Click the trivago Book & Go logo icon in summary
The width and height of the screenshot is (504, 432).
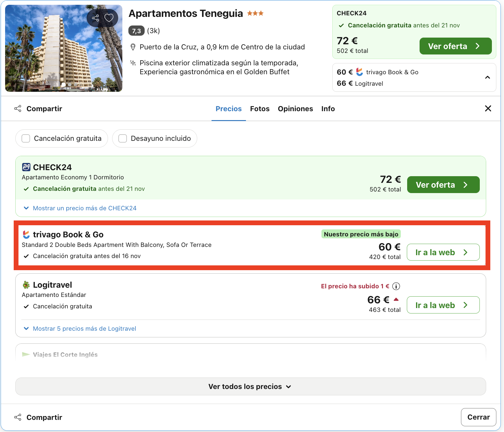click(359, 72)
